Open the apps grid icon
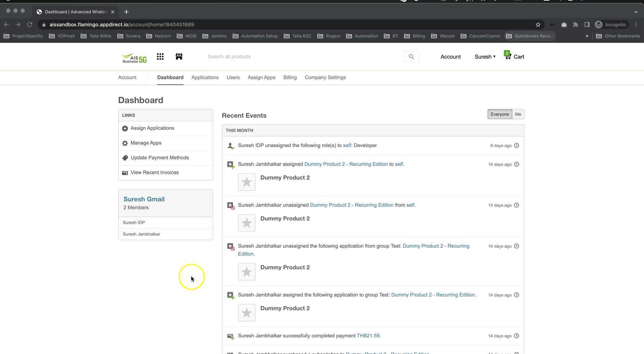Image resolution: width=644 pixels, height=354 pixels. 160,57
